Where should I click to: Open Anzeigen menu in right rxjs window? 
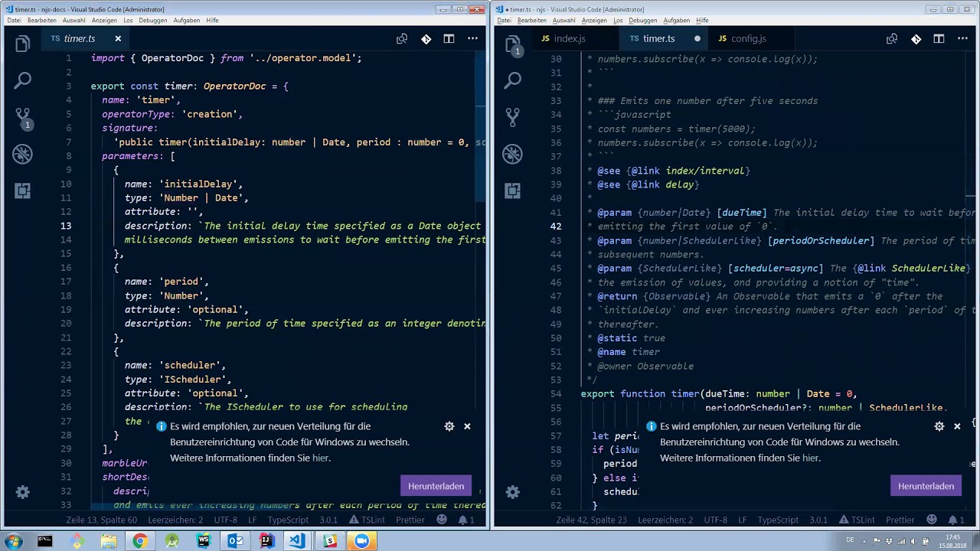coord(593,20)
